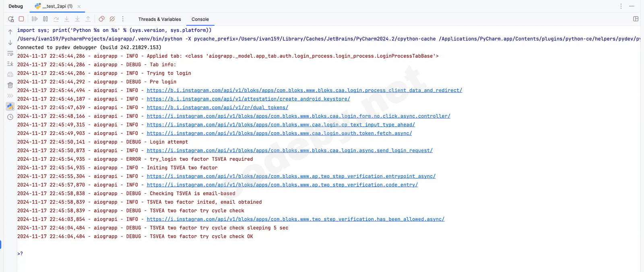Click the 'Initing TSVEA two factor' line

[117, 168]
